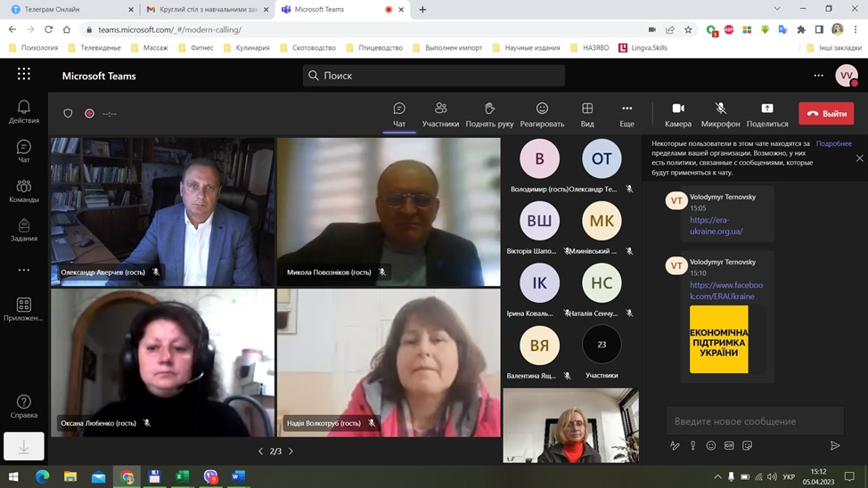Screen dimensions: 868x488
Task: Open Приложения in left sidebar
Action: [x=24, y=309]
